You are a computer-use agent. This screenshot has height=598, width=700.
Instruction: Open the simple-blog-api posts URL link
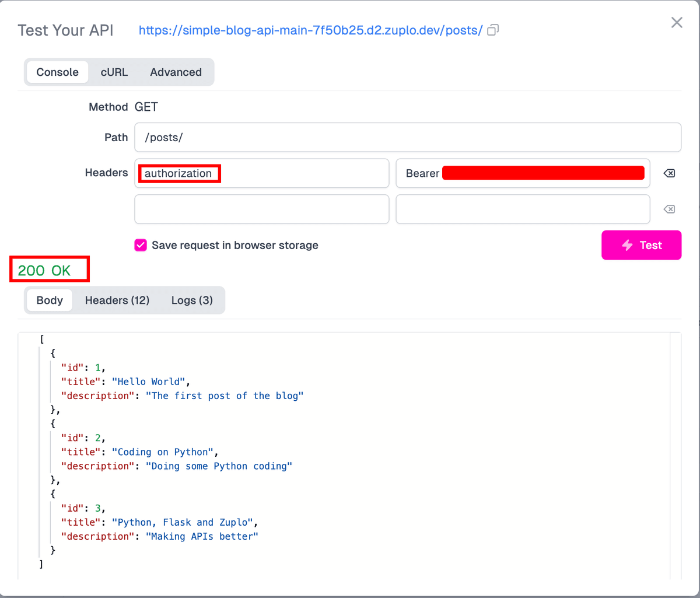coord(310,30)
